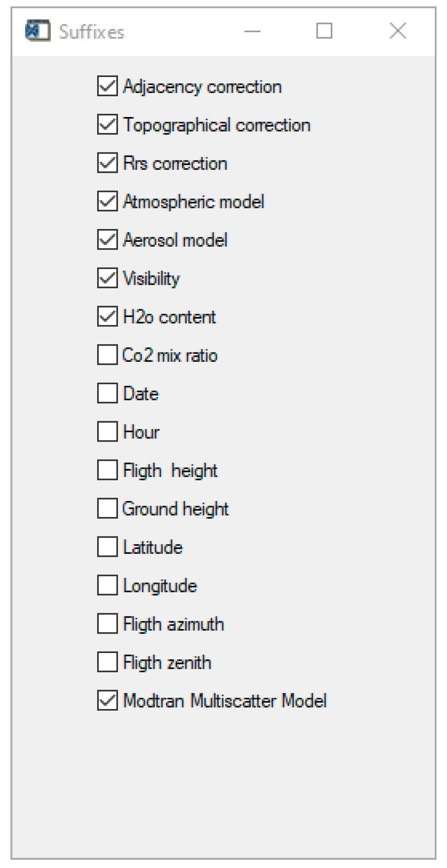The width and height of the screenshot is (447, 868).
Task: Enable the Fligth zenith checkbox
Action: pos(107,662)
